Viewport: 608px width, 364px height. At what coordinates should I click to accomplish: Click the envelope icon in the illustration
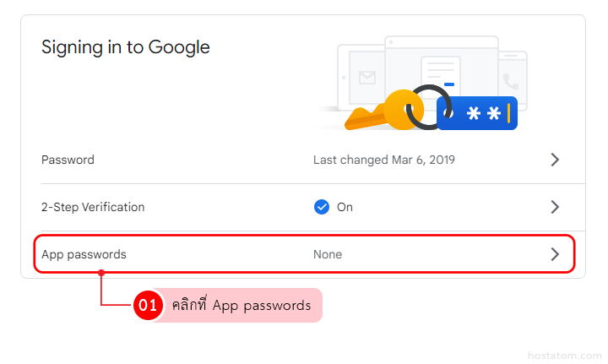pos(366,79)
